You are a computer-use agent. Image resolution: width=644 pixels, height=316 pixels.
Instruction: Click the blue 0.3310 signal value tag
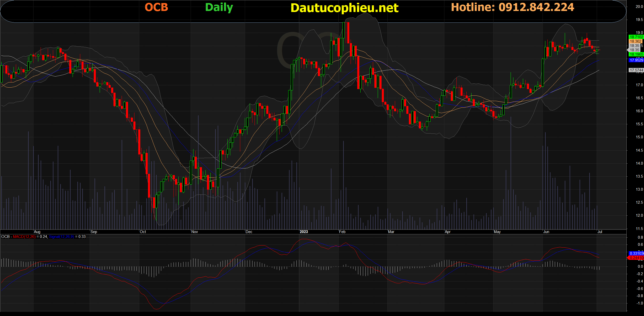(636, 253)
